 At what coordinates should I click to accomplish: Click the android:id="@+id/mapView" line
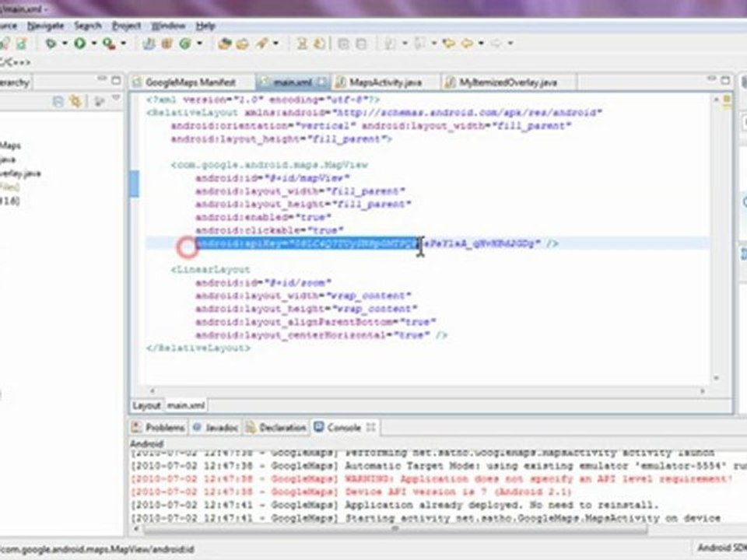(272, 177)
